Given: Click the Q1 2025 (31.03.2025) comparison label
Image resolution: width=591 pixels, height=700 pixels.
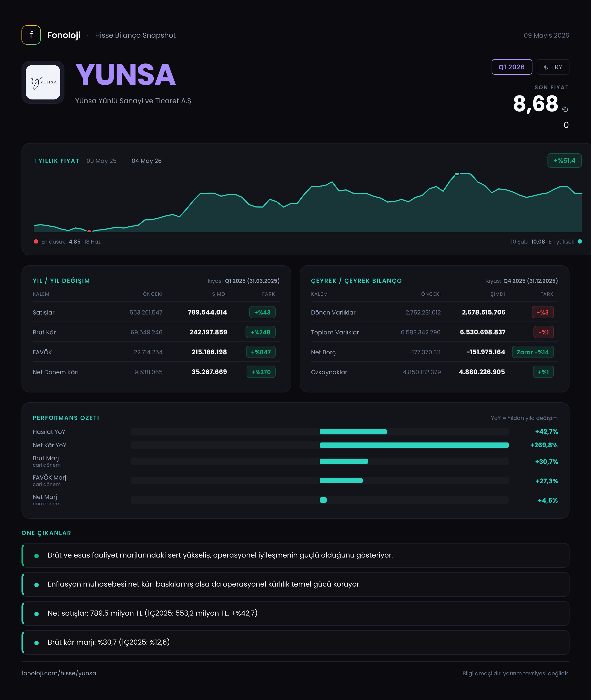Looking at the screenshot, I should point(252,281).
